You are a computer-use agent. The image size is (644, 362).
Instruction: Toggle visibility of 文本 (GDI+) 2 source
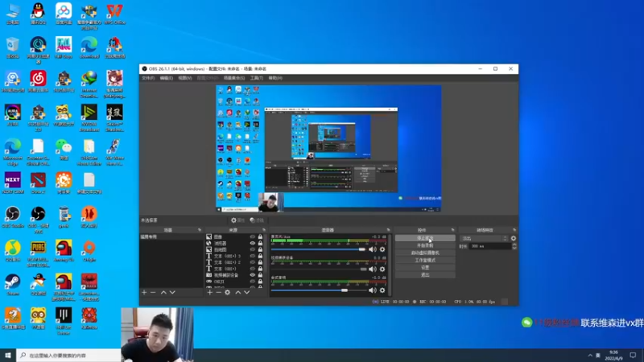[253, 262]
